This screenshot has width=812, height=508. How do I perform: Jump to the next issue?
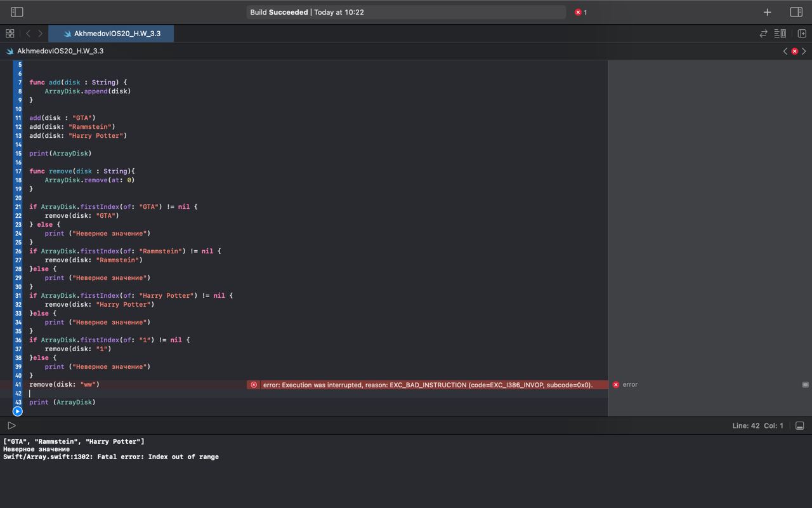point(804,51)
